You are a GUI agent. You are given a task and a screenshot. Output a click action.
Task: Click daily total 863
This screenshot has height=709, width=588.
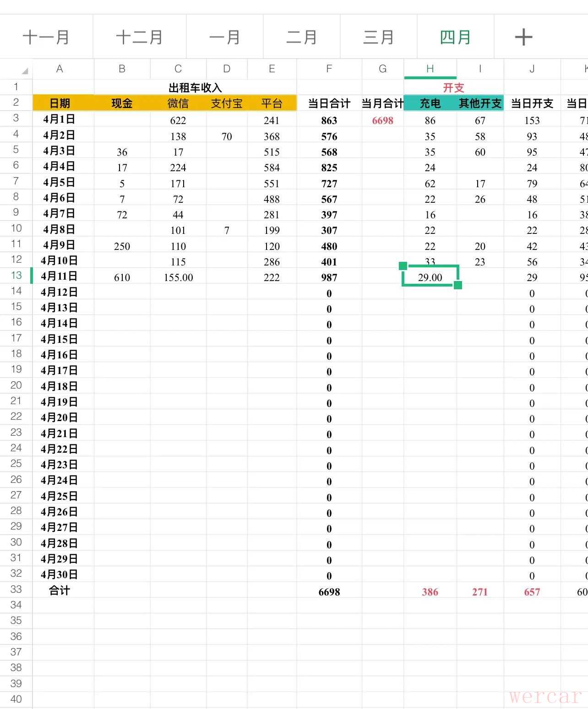pyautogui.click(x=329, y=120)
